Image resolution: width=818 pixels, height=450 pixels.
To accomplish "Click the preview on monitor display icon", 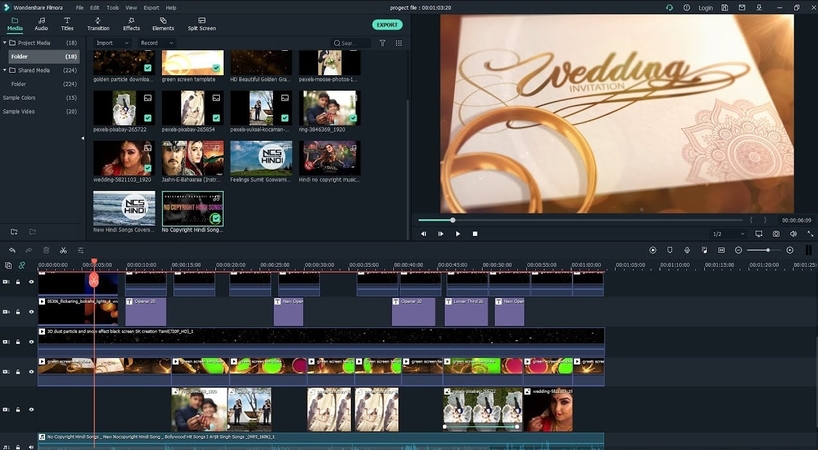I will tap(759, 234).
